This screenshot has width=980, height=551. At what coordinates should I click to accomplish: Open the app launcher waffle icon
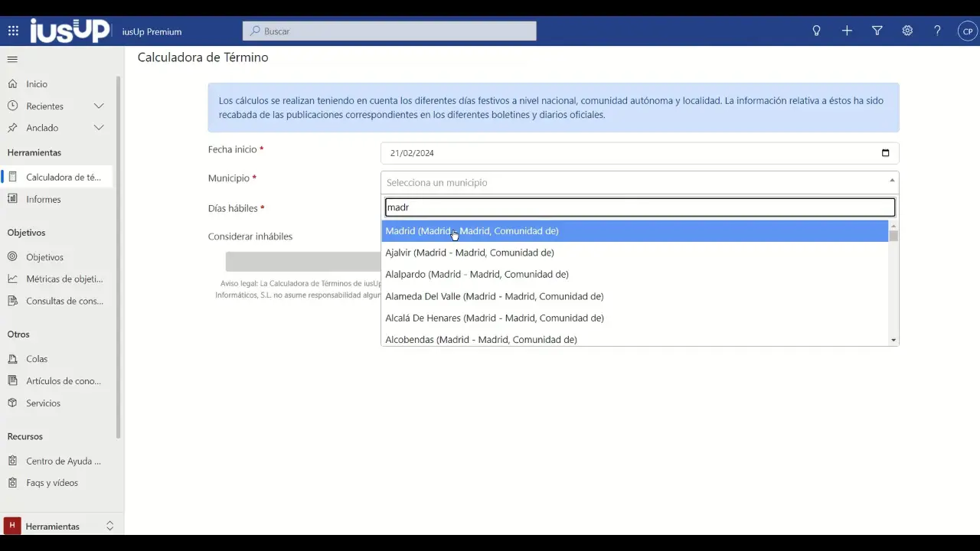pos(13,31)
